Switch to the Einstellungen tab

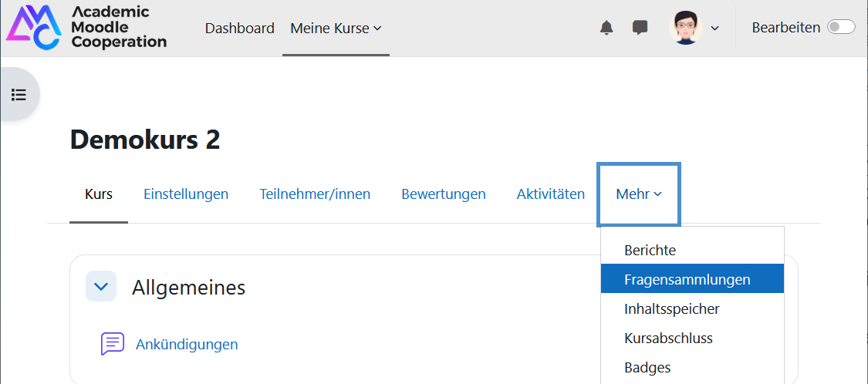pos(186,194)
